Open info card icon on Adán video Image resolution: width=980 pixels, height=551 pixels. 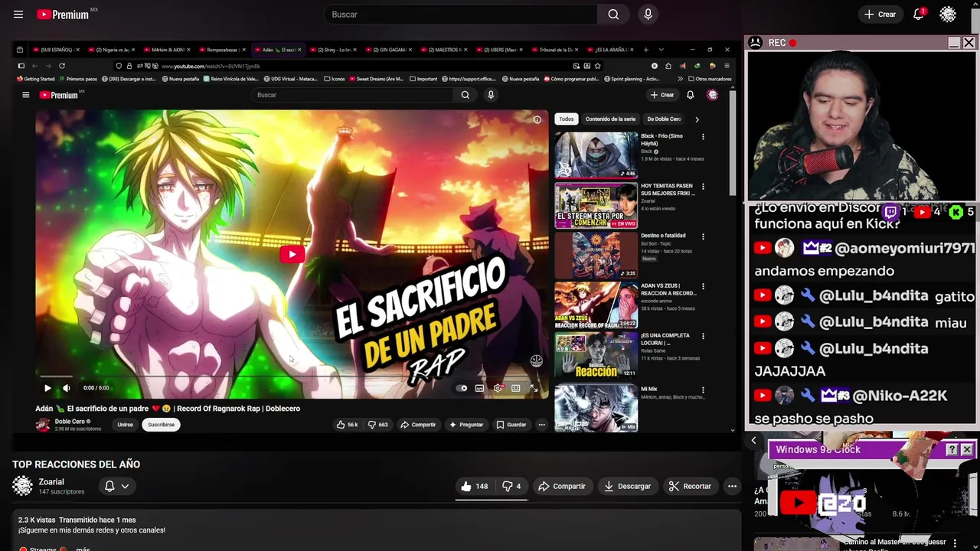tap(537, 119)
